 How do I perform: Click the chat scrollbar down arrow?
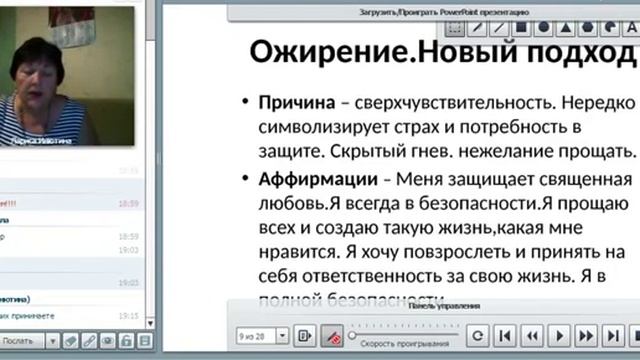pos(150,323)
